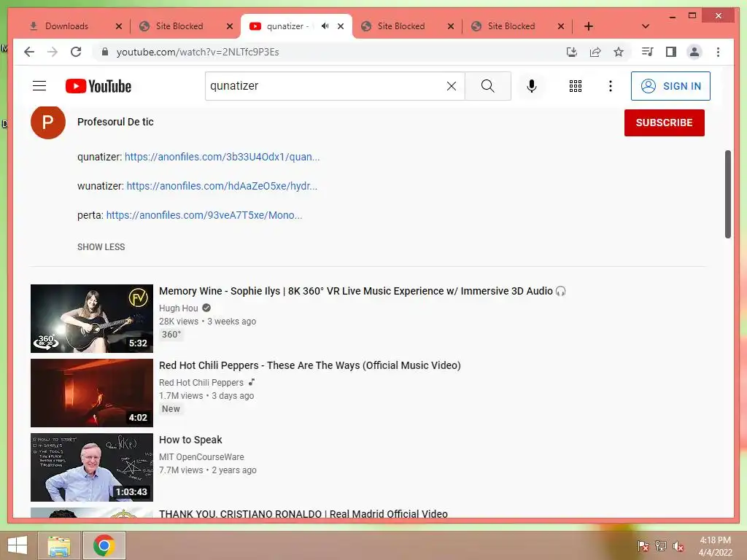Open the wunatizer anonfiles link
The width and height of the screenshot is (747, 560).
(222, 186)
